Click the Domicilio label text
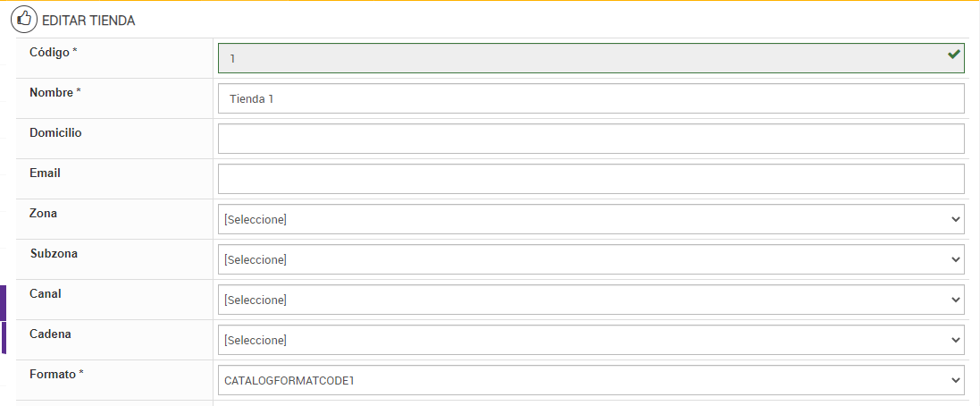 55,132
